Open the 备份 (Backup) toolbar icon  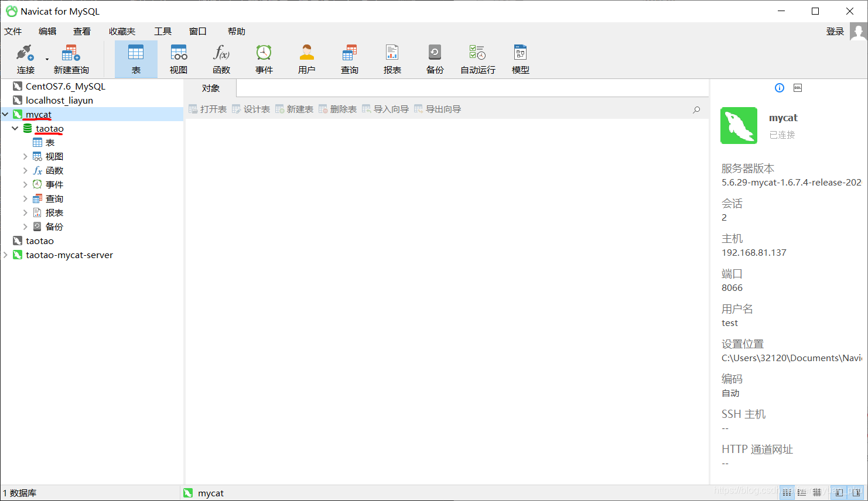(435, 59)
